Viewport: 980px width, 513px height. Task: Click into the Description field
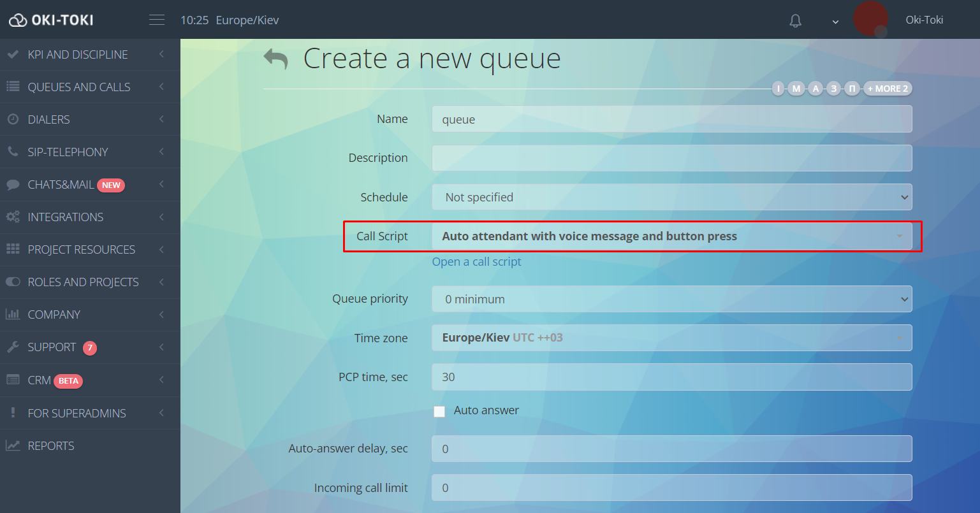tap(671, 158)
